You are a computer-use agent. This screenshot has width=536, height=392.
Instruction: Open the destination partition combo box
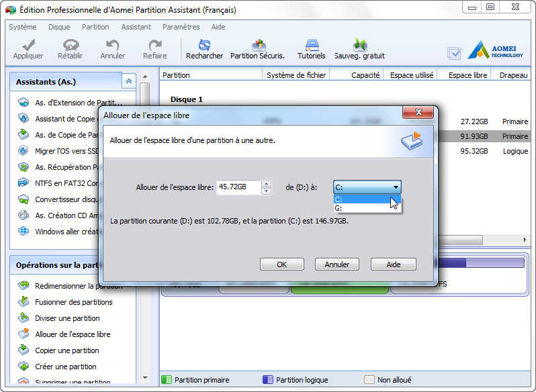click(367, 187)
